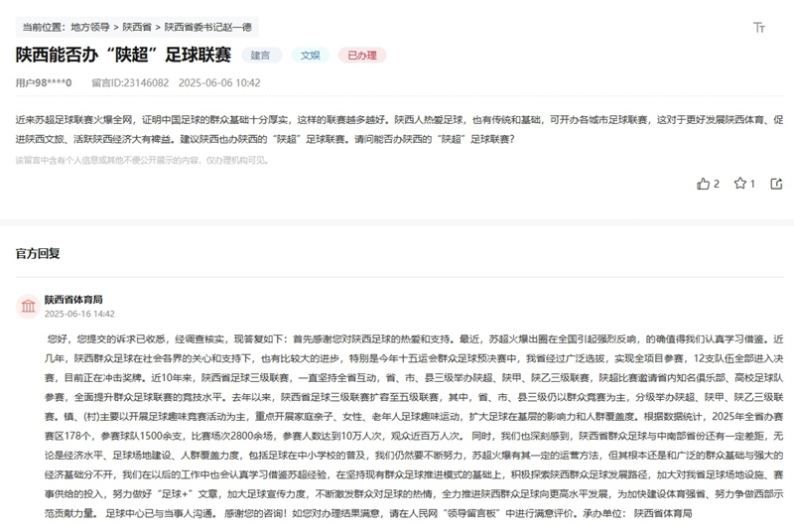Share the message via share icon
The width and height of the screenshot is (794, 532).
pyautogui.click(x=776, y=184)
